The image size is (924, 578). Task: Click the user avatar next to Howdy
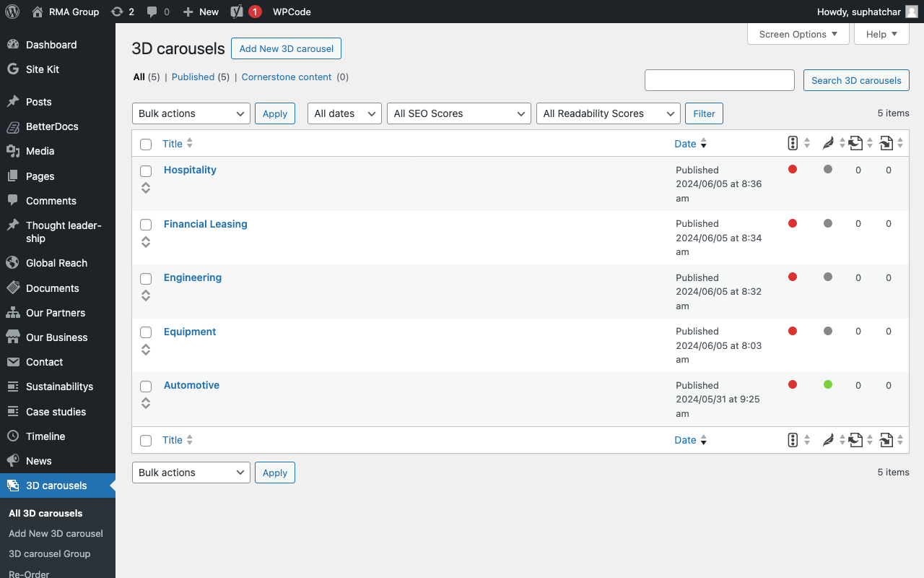pyautogui.click(x=912, y=12)
